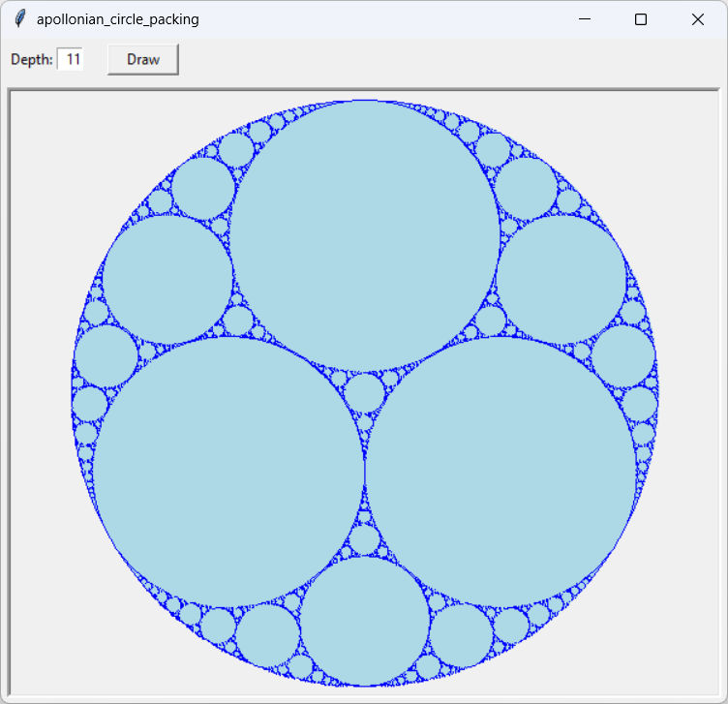The image size is (728, 704).
Task: Maximize the apollonian_circle_packing window
Action: click(x=641, y=19)
